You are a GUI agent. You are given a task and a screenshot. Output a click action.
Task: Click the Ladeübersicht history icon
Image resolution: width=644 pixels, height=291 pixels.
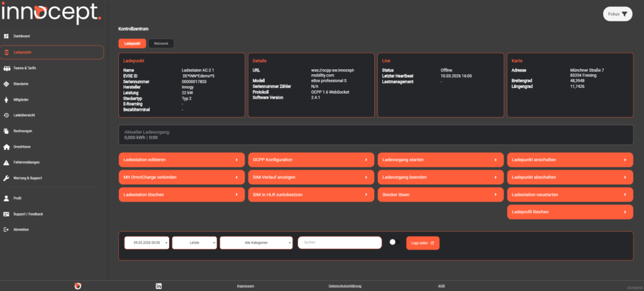tap(6, 115)
